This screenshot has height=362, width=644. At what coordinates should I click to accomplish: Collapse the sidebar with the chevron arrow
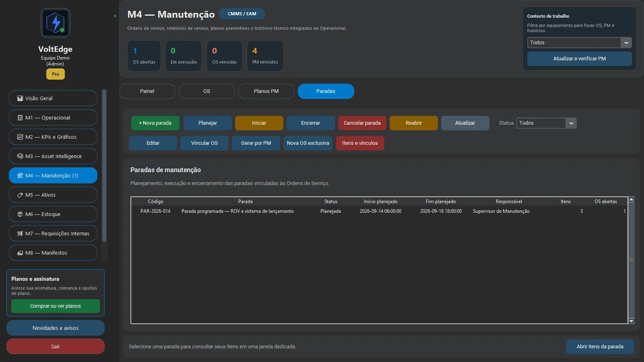[x=115, y=16]
